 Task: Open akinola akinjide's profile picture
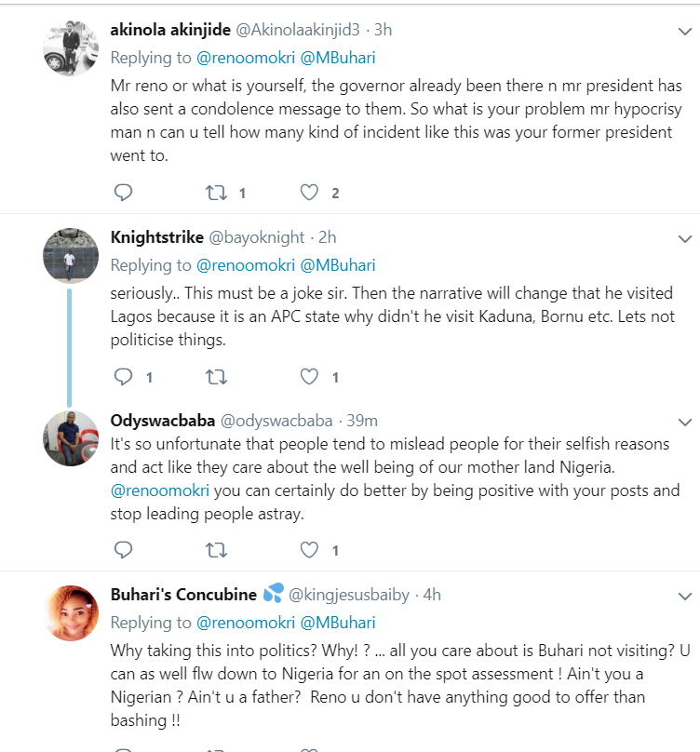coord(71,47)
